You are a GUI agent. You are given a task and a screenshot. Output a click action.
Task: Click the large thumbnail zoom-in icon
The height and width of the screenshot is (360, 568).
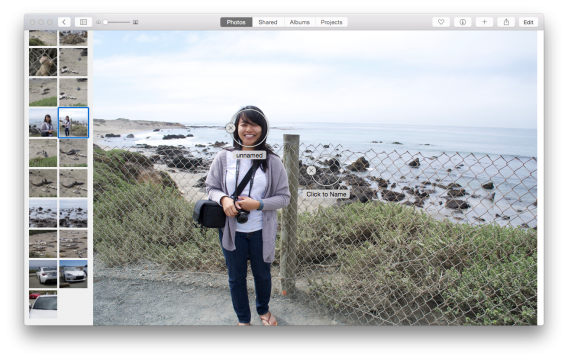[x=135, y=22]
